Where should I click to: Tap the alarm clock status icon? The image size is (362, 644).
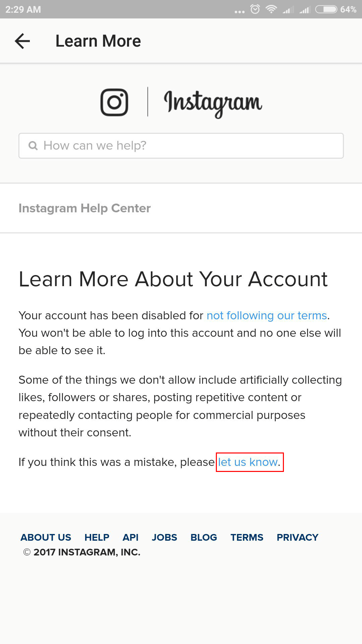(255, 9)
